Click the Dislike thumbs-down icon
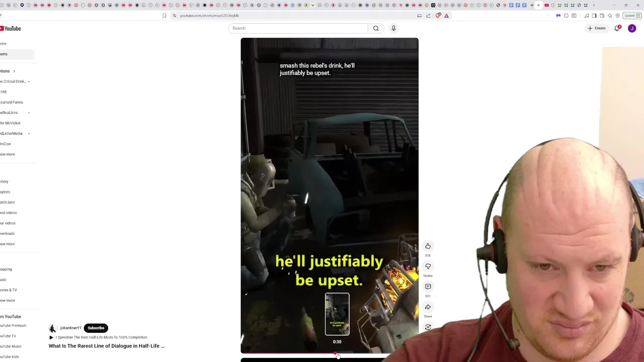 pyautogui.click(x=428, y=266)
